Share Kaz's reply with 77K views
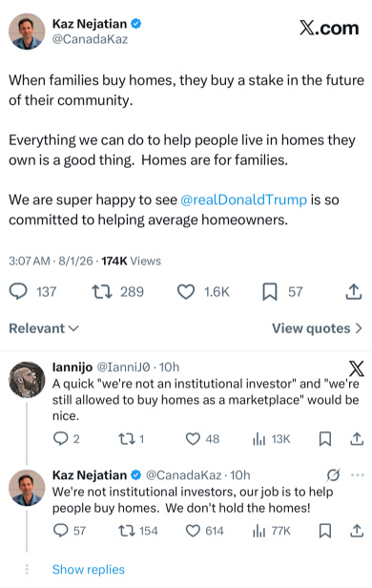Screen dimensions: 372x588 pyautogui.click(x=357, y=531)
